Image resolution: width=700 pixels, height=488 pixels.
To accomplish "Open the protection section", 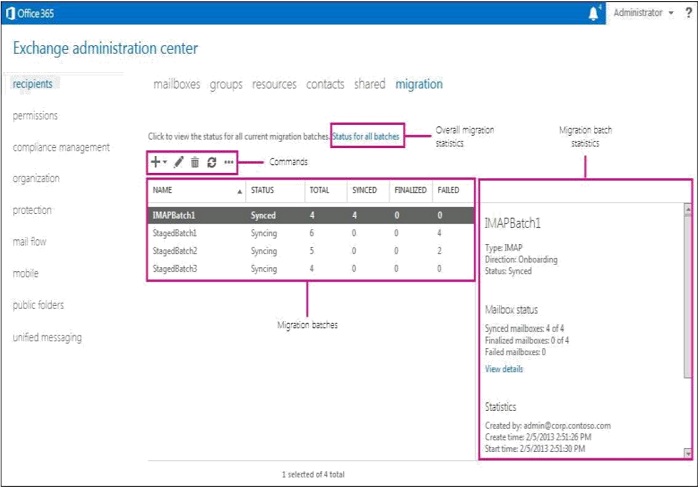I will pos(32,210).
